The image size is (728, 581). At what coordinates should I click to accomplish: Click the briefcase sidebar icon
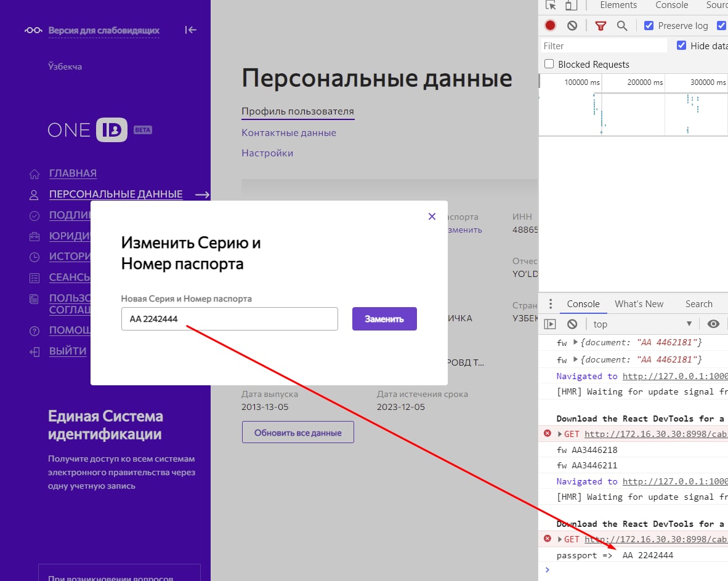coord(34,237)
